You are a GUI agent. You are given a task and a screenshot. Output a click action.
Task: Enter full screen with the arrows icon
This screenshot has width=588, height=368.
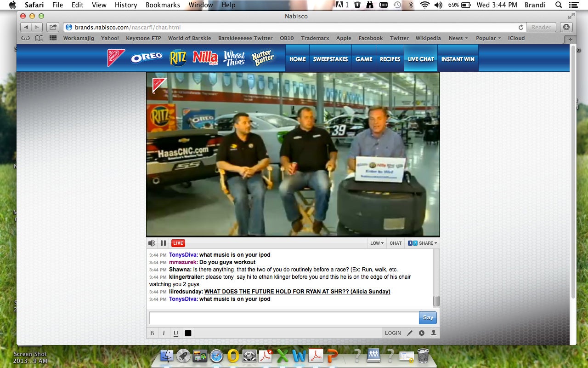coord(571,16)
